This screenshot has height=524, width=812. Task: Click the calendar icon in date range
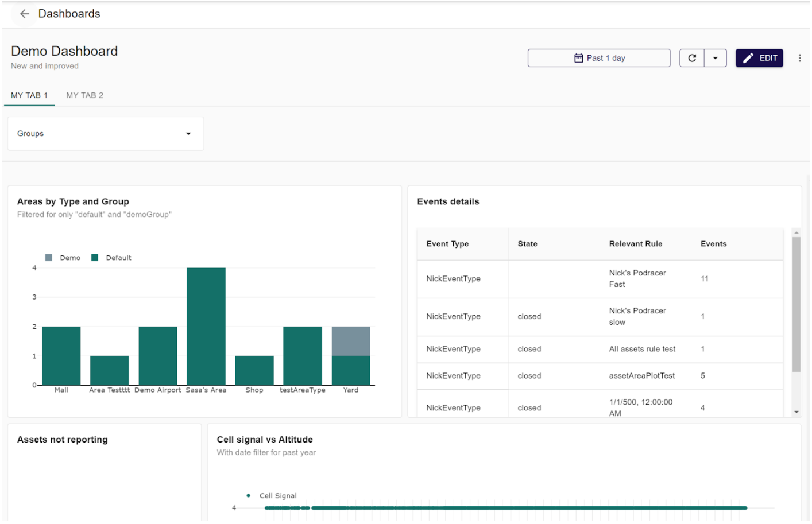[x=578, y=58]
